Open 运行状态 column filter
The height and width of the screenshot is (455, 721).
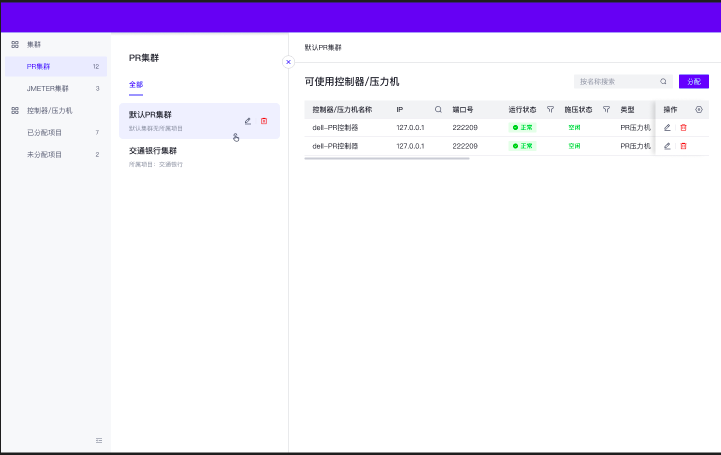[550, 109]
